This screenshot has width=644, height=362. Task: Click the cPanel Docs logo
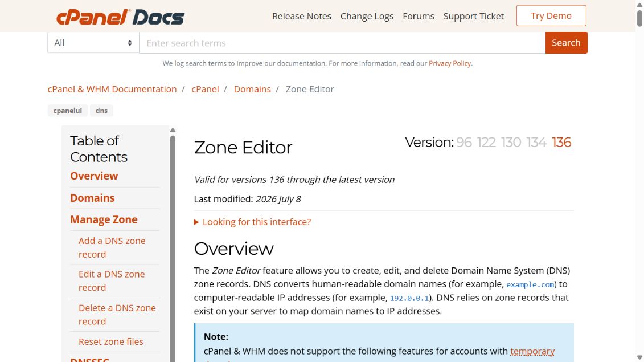click(x=120, y=17)
